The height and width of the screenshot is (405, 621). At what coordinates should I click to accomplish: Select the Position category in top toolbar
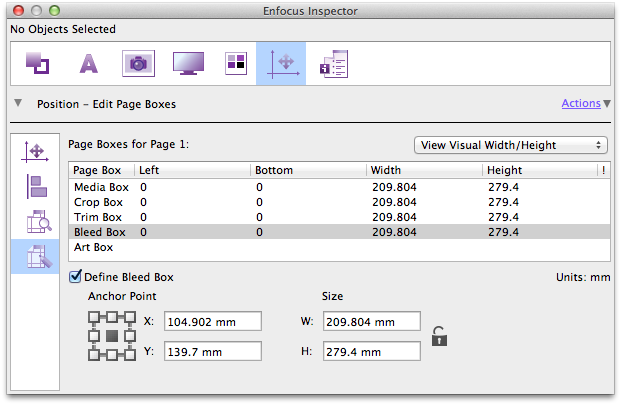click(281, 64)
